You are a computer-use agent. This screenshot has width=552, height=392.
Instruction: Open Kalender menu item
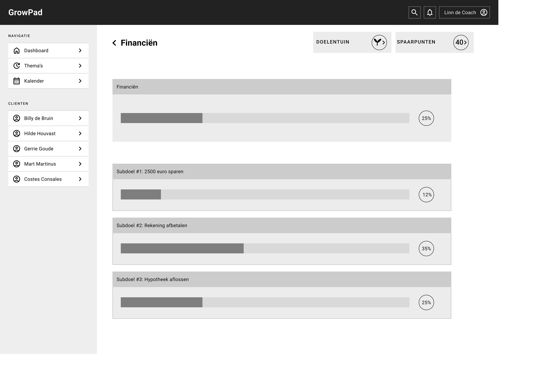[x=48, y=81]
